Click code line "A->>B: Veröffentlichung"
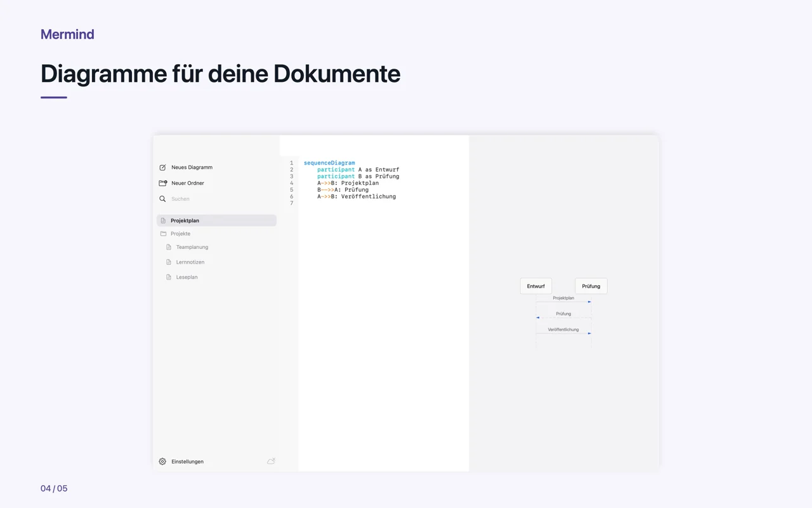Screen dimensions: 812x508 357,197
